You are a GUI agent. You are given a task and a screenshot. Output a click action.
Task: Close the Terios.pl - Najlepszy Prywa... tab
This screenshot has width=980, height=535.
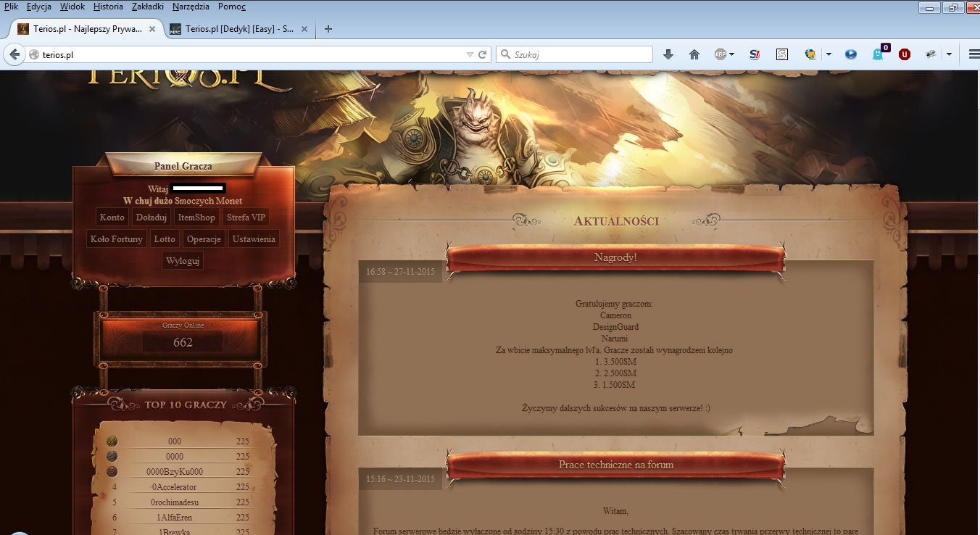(x=152, y=29)
